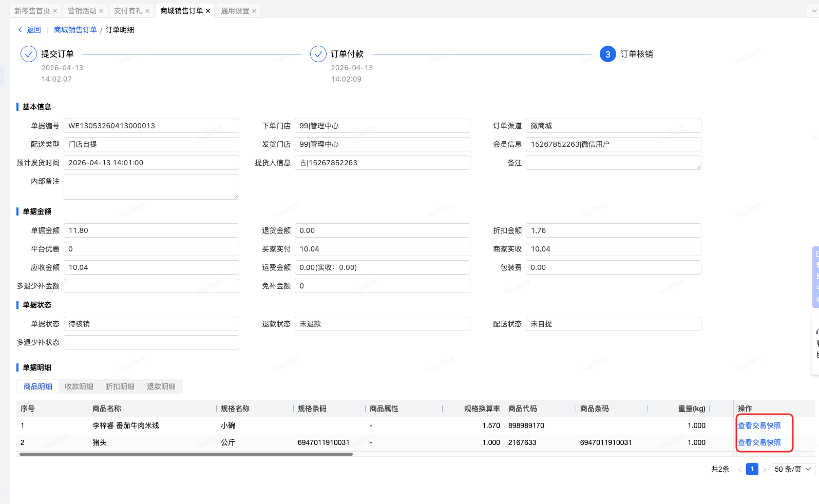Screen dimensions: 819x504
Task: Click the 返回 back link
Action: point(34,30)
